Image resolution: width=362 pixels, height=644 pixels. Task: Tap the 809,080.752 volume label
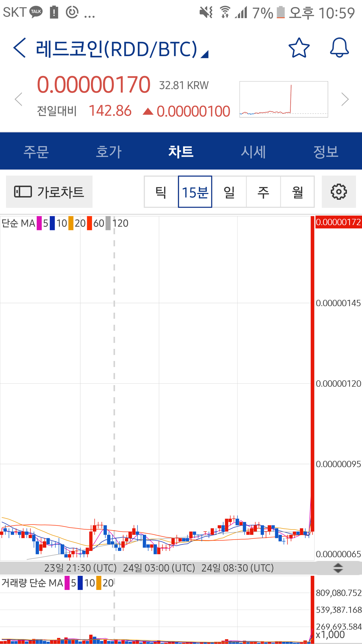tap(339, 593)
